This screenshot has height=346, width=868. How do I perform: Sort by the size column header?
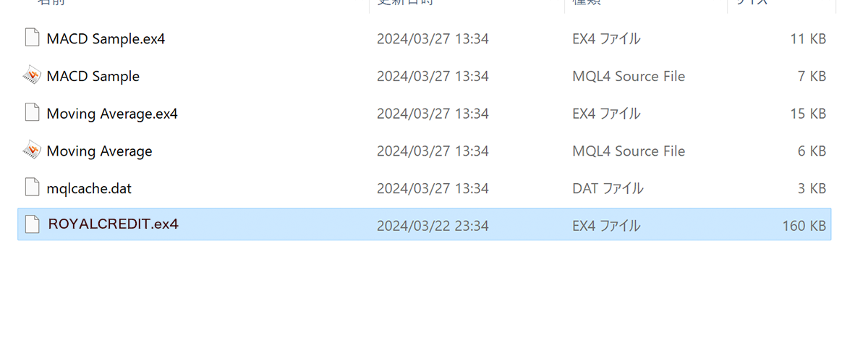coord(751,3)
